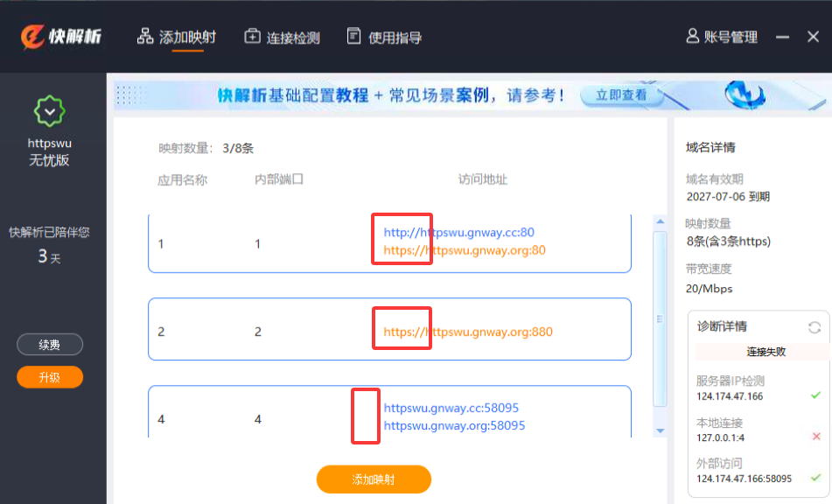832x504 pixels.
Task: Click the orange 添加映射 button at the bottom
Action: (x=374, y=479)
